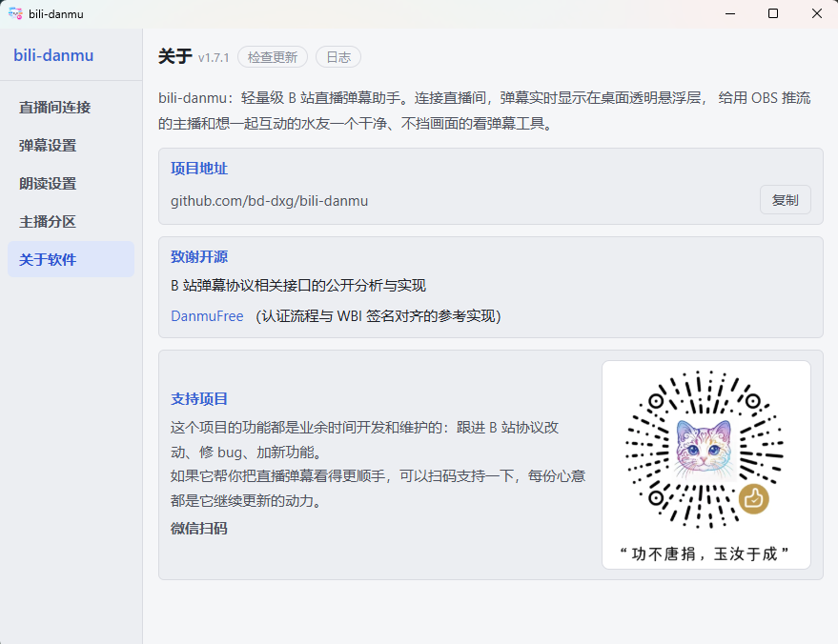Open the 直播间连接 sidebar page
The height and width of the screenshot is (644, 838).
pyautogui.click(x=72, y=108)
